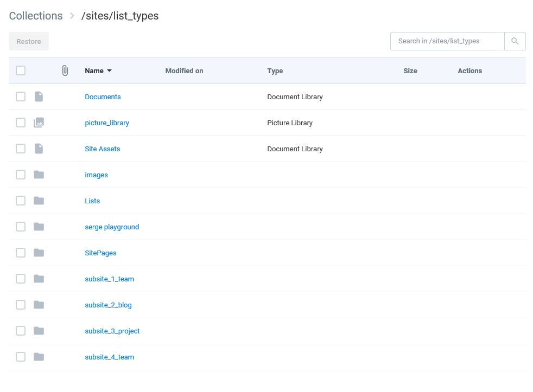Open the serge playground folder link
Screen dimensions: 533x392
coord(112,227)
